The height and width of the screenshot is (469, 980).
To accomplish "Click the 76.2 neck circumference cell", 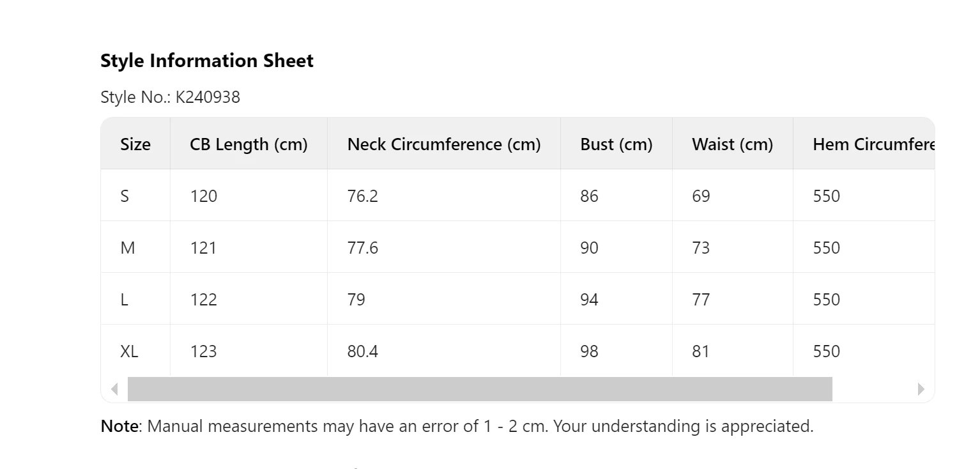I will coord(362,196).
